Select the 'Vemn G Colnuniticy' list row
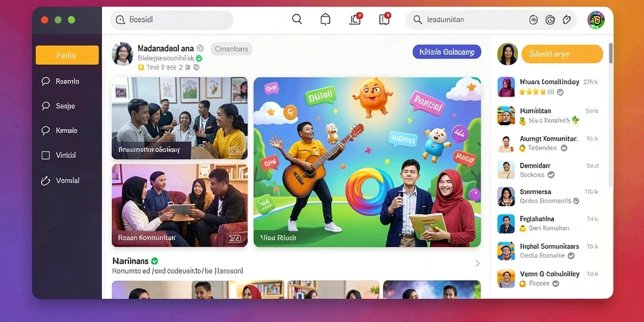The width and height of the screenshot is (644, 322). (x=548, y=279)
